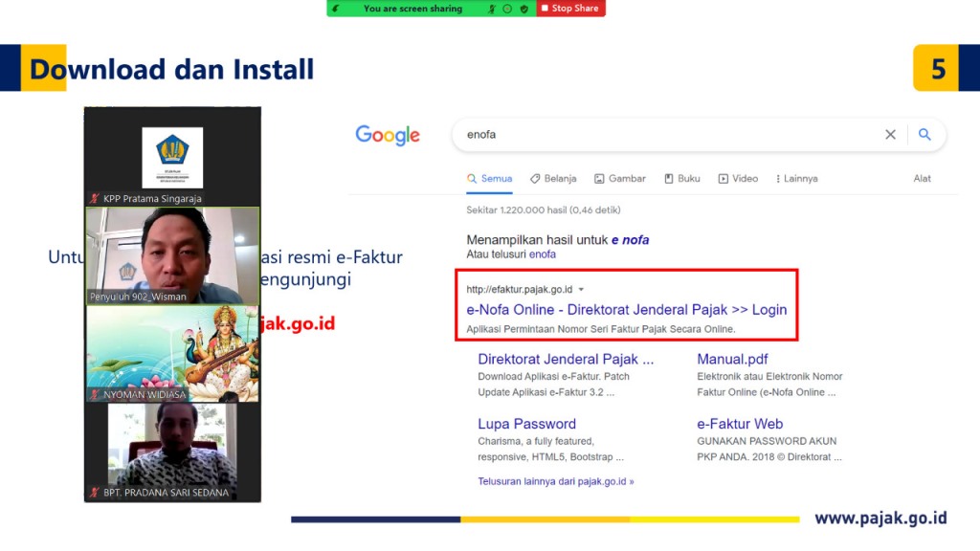980x551 pixels.
Task: Click the green security shield icon
Action: 523,9
